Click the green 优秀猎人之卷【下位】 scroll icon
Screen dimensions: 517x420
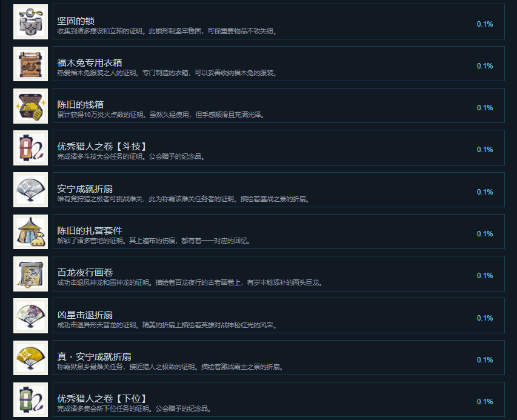click(x=31, y=399)
